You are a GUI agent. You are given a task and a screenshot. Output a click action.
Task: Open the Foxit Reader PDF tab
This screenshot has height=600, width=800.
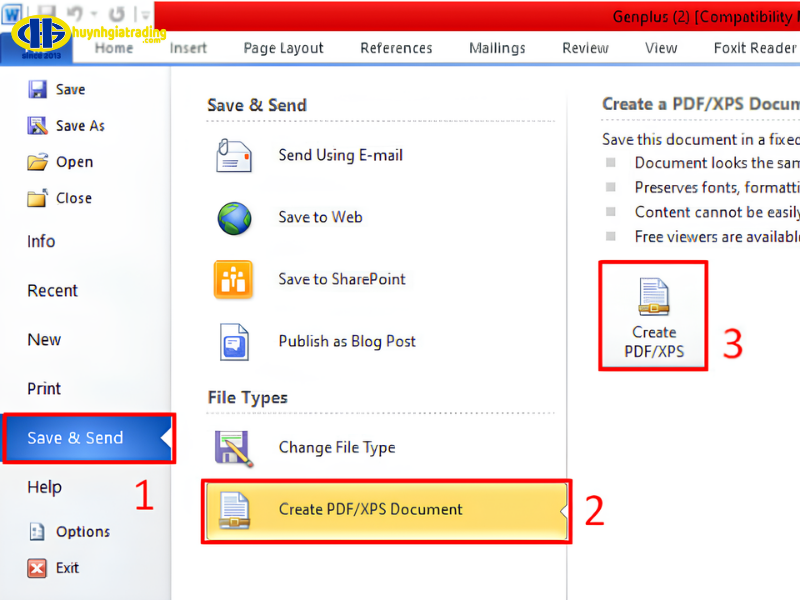[755, 48]
